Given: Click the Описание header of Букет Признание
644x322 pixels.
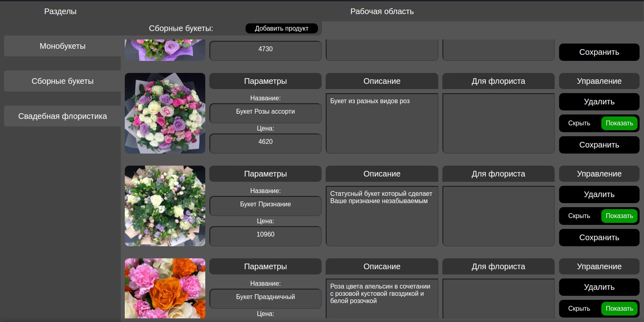Looking at the screenshot, I should click(x=382, y=174).
